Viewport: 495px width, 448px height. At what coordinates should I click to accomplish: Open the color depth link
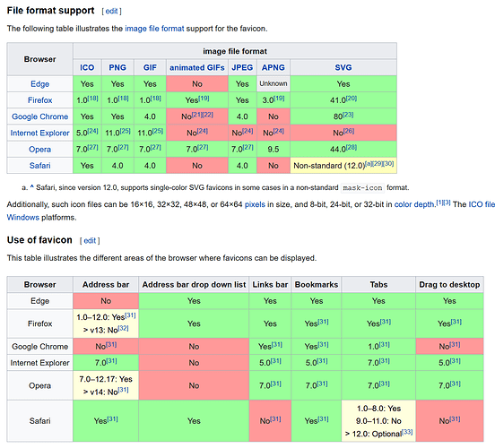click(x=414, y=204)
